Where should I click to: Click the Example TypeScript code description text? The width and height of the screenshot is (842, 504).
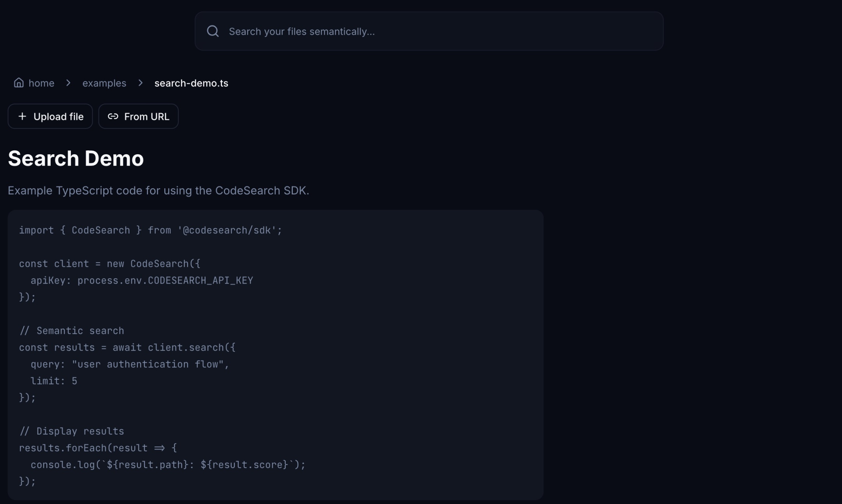click(158, 190)
